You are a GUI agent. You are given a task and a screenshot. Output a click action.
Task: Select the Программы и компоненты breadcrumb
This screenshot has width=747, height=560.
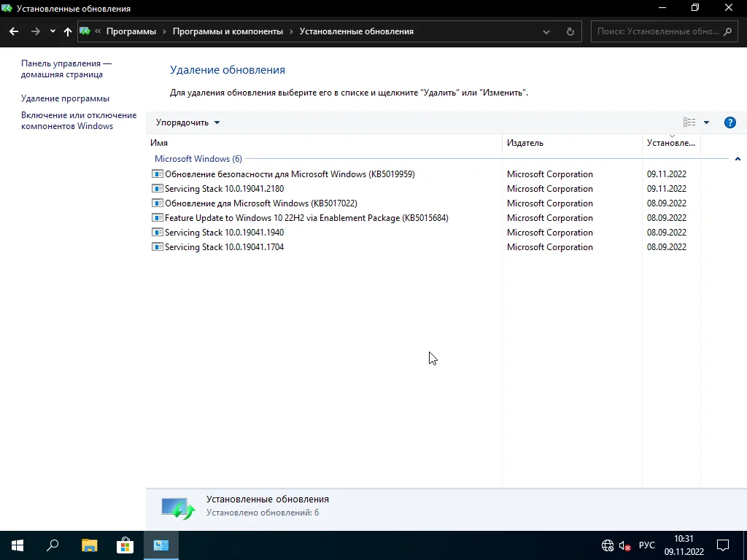pos(228,31)
